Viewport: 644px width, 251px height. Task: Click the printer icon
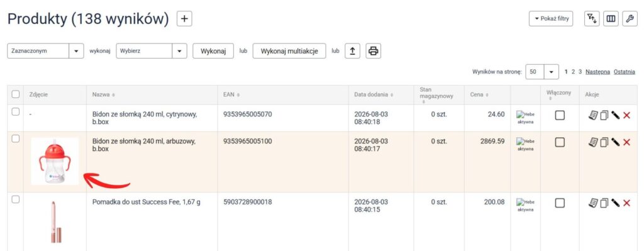[374, 51]
